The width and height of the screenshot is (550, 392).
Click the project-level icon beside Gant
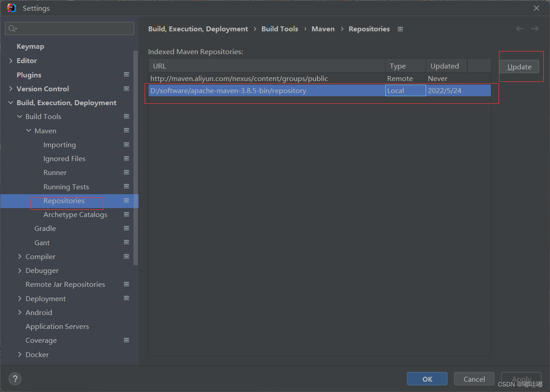coord(127,243)
